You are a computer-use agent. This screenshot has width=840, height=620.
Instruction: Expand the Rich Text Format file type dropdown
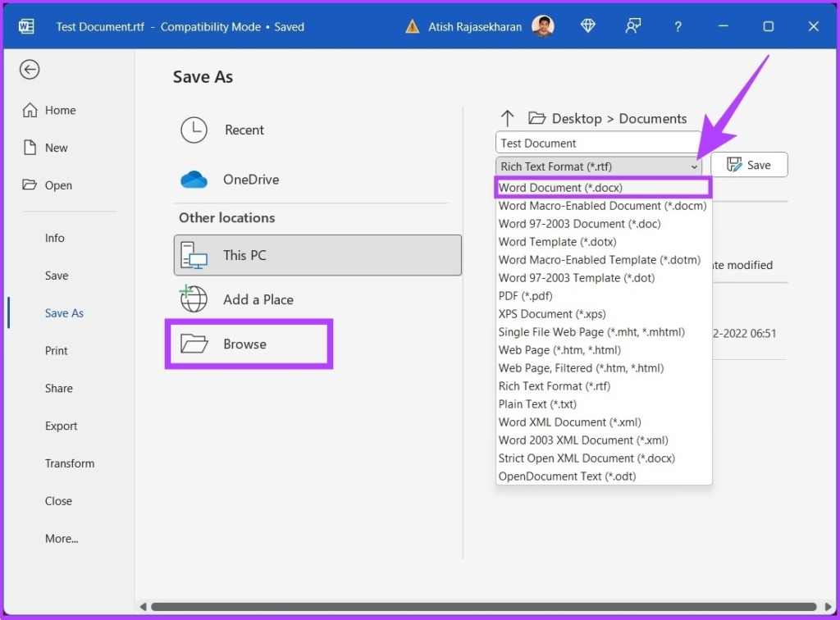599,166
